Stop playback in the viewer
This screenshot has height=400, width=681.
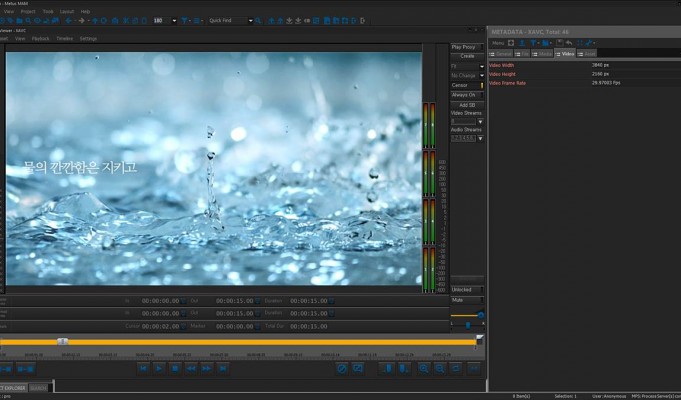click(175, 369)
